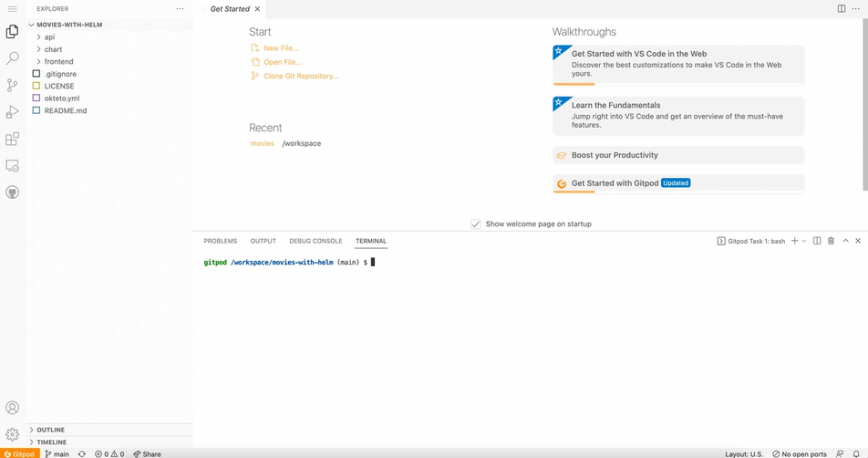
Task: Click Share in the status bar
Action: tap(148, 453)
